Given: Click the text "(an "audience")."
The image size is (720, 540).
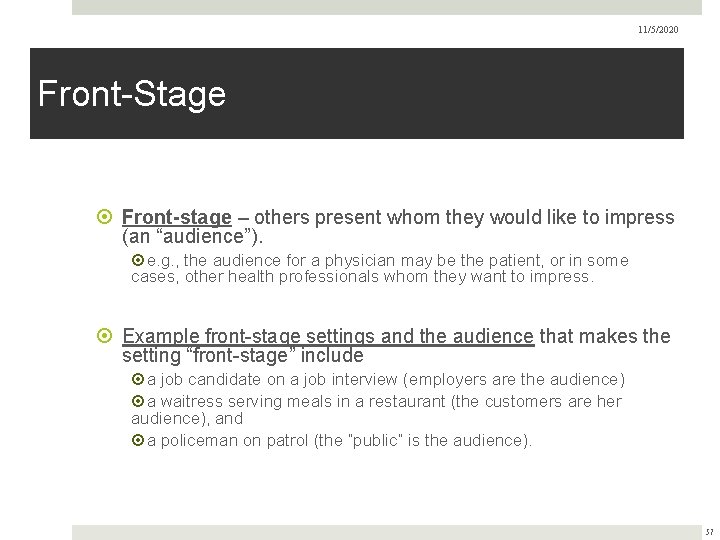Looking at the screenshot, I should pos(192,237).
